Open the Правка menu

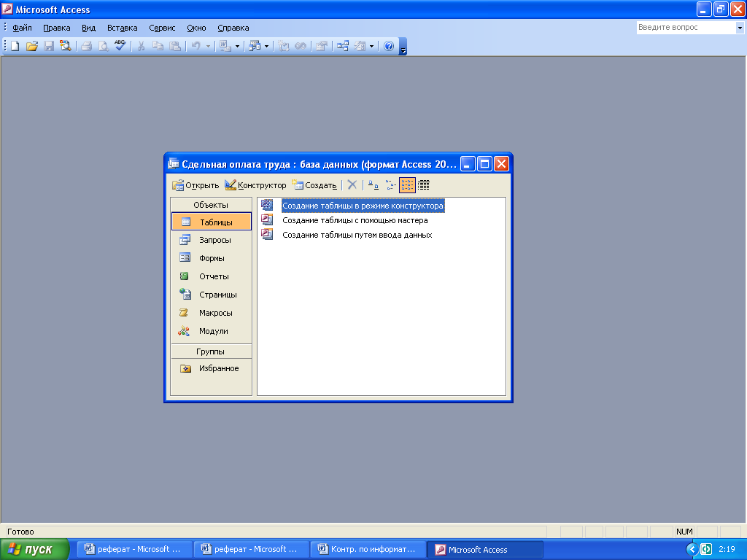tap(57, 28)
